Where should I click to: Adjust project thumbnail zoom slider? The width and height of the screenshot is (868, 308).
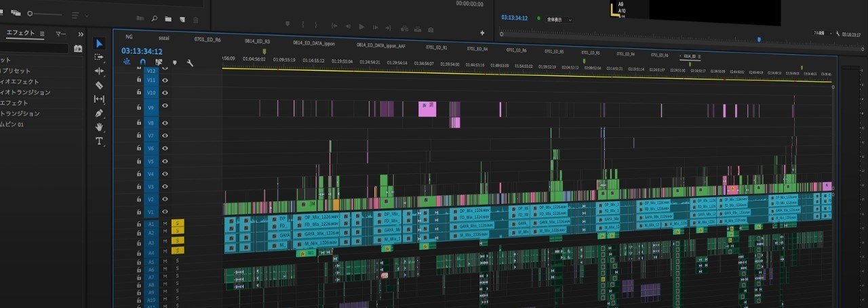point(45,14)
